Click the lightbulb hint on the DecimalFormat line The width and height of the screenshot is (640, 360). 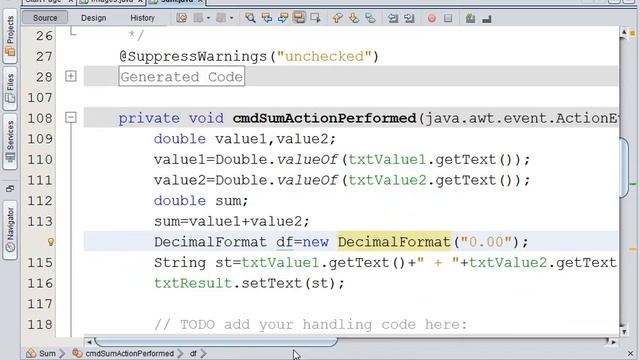pos(51,242)
